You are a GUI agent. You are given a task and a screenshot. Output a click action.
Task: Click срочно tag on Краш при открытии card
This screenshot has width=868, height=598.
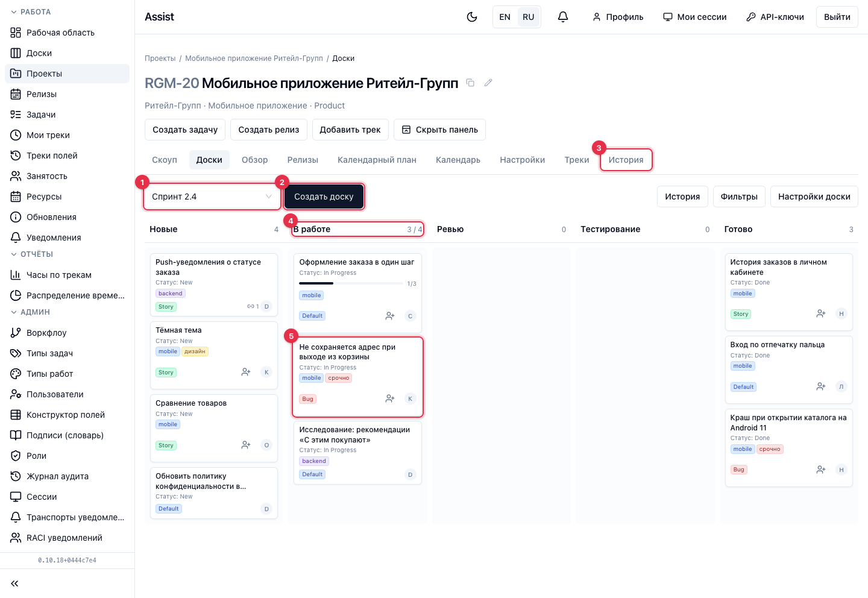[x=770, y=449]
